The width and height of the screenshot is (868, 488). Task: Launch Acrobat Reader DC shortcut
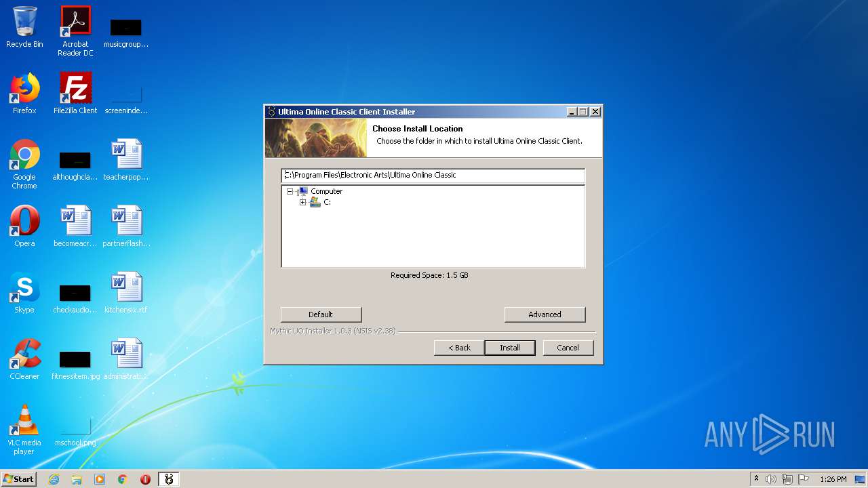[x=75, y=31]
